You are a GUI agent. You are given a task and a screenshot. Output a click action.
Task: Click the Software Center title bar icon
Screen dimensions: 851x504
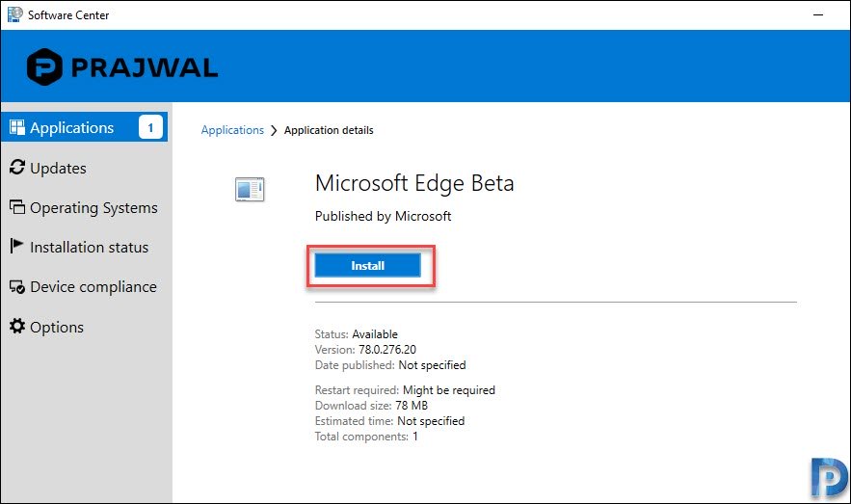pyautogui.click(x=14, y=14)
